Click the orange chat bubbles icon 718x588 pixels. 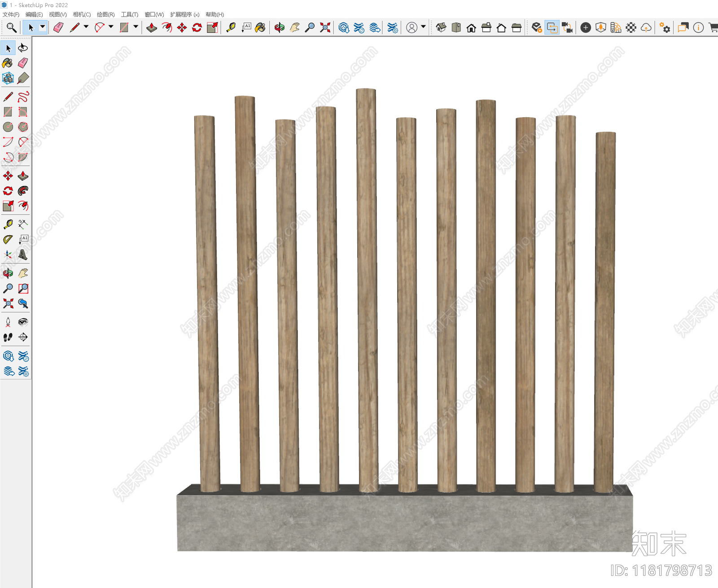[683, 28]
